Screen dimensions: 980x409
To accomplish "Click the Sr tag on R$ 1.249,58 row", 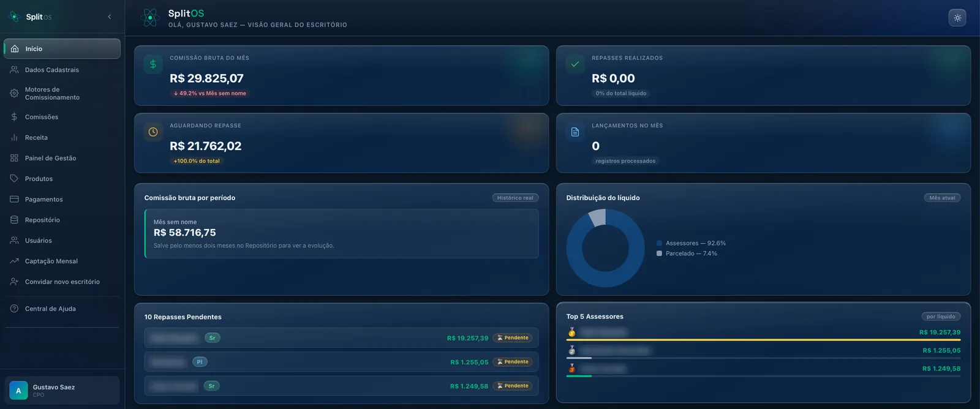I will click(x=211, y=386).
